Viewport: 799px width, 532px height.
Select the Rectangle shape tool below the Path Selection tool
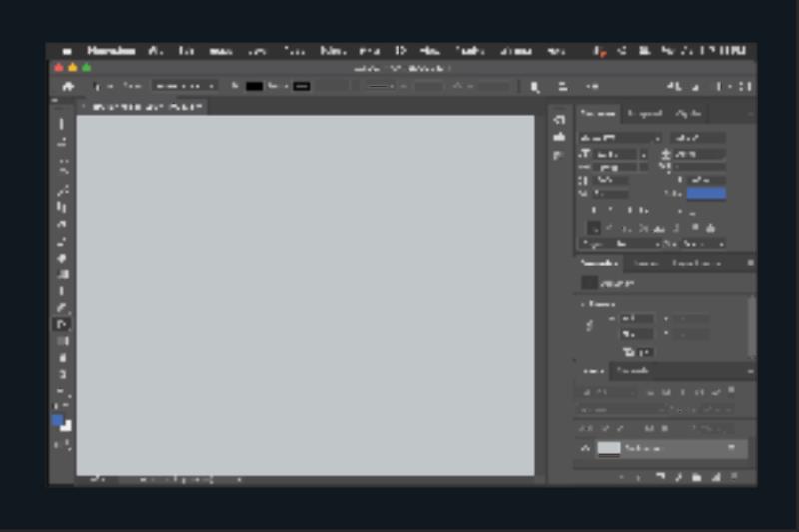pyautogui.click(x=62, y=341)
